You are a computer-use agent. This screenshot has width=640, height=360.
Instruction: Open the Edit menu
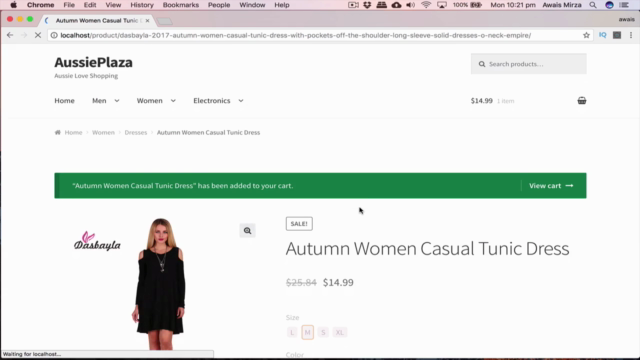click(x=90, y=5)
